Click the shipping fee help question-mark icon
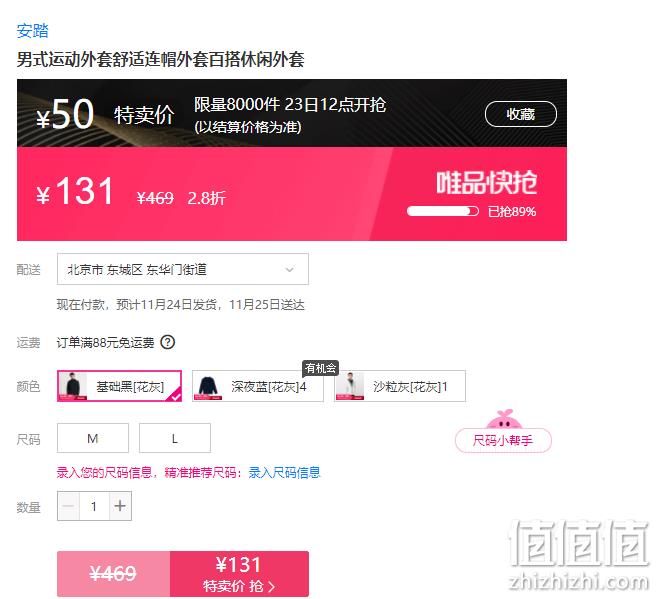 point(167,343)
